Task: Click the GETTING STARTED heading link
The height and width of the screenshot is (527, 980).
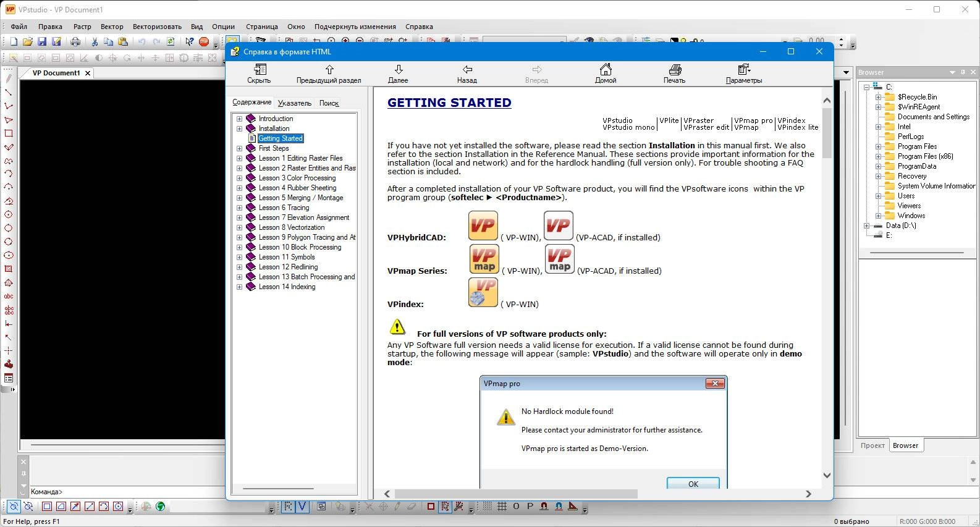Action: coord(449,103)
